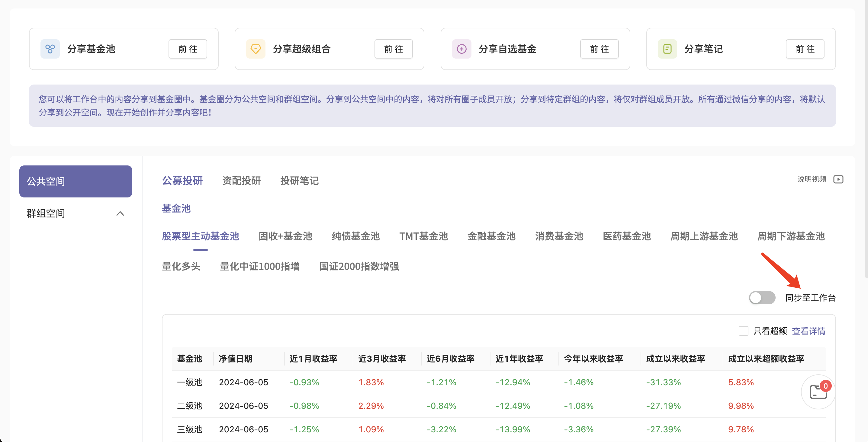Play the 说明视频 video icon
This screenshot has width=868, height=442.
(x=838, y=179)
